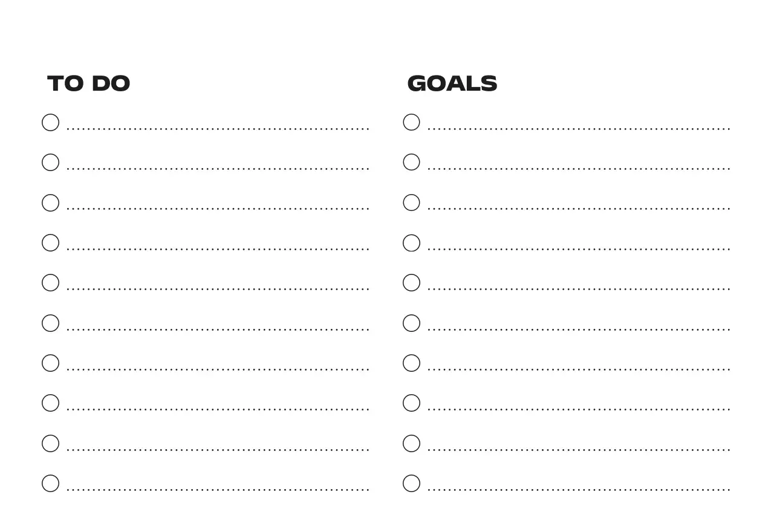The height and width of the screenshot is (532, 774).
Task: Tick the last TO DO circle
Action: pyautogui.click(x=50, y=484)
